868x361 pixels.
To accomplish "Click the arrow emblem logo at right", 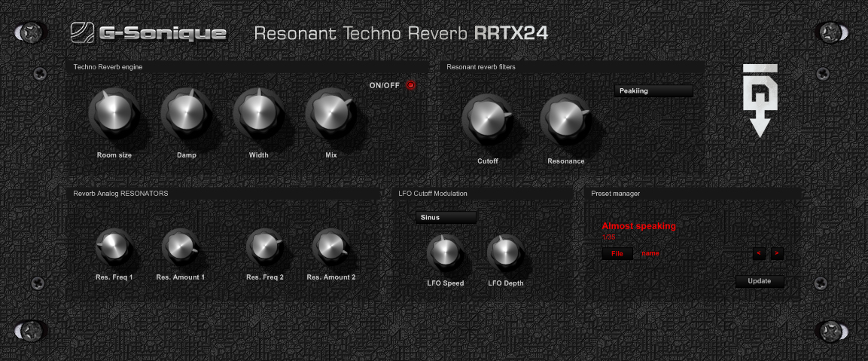I will (x=760, y=100).
